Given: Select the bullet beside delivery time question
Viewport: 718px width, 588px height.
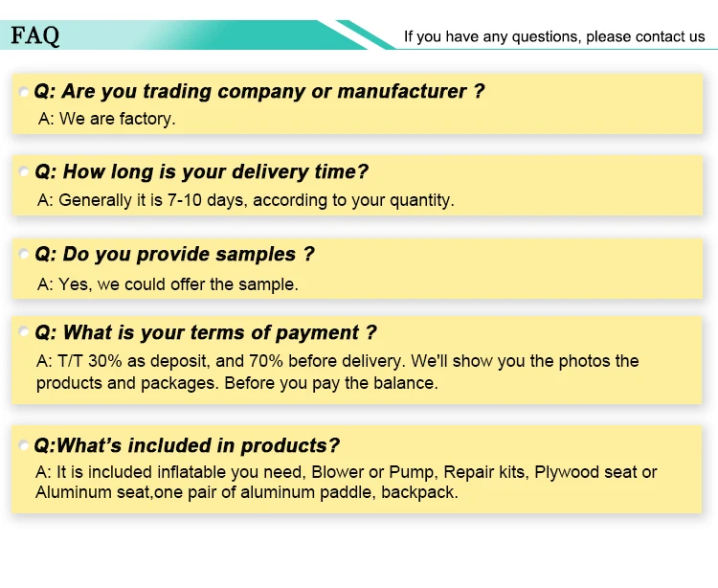Looking at the screenshot, I should [x=23, y=171].
